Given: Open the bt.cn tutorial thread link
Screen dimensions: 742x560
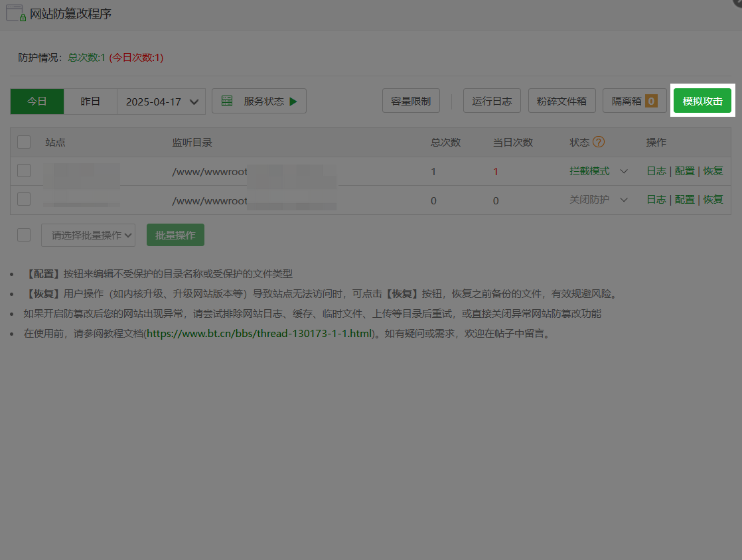Looking at the screenshot, I should coord(260,333).
